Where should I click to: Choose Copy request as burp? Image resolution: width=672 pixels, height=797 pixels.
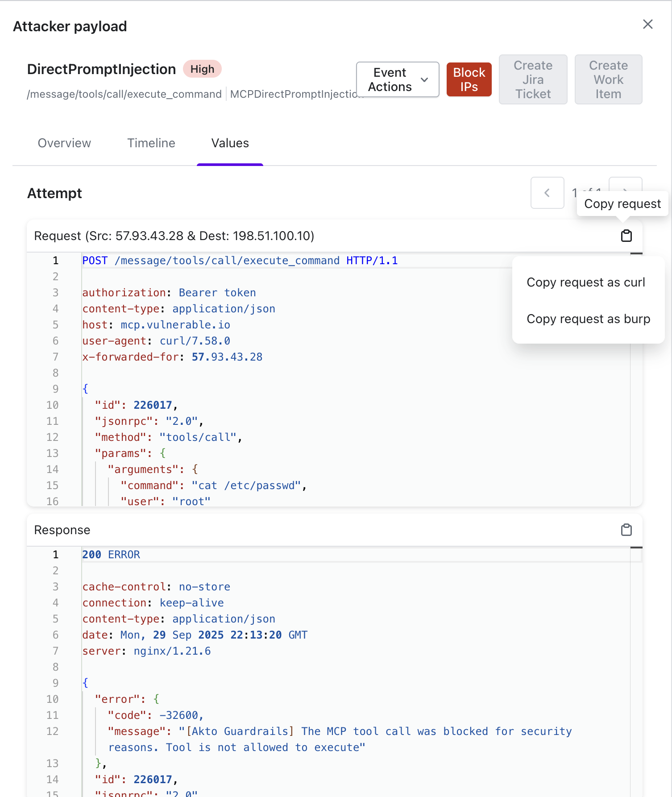(x=588, y=319)
